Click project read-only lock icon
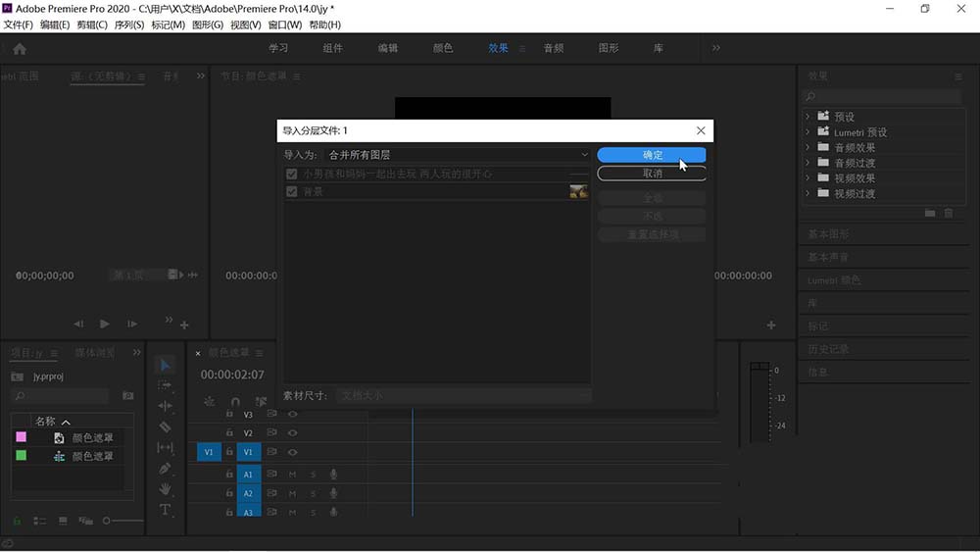The height and width of the screenshot is (552, 980). [x=17, y=521]
